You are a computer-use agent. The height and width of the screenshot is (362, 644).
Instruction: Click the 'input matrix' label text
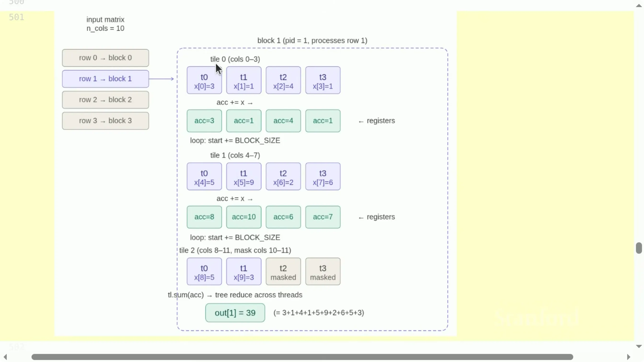click(x=105, y=19)
